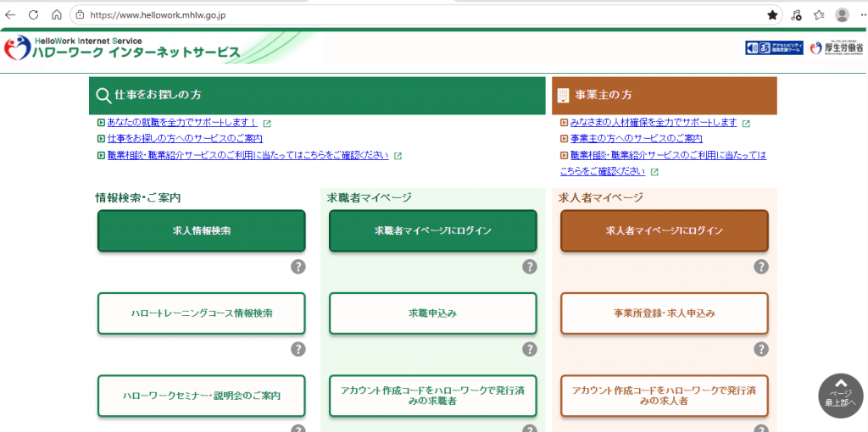Click the browser favorites star icon
868x432 pixels.
pyautogui.click(x=772, y=15)
